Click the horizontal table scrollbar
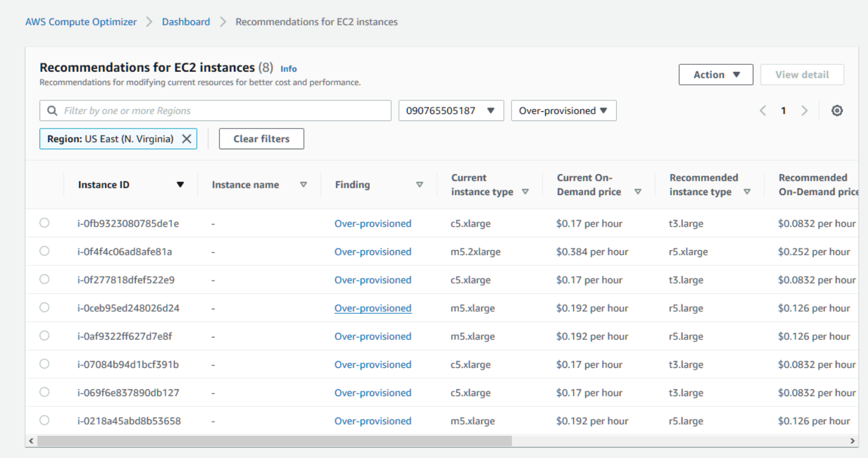Screen dimensions: 868x458 (x=274, y=441)
